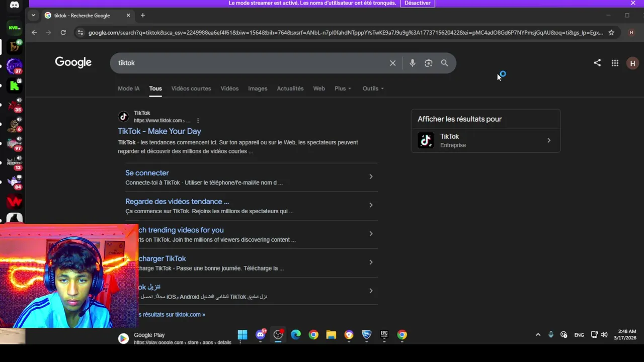The image size is (644, 362).
Task: Click the TikTok favicon in first result
Action: click(x=123, y=117)
